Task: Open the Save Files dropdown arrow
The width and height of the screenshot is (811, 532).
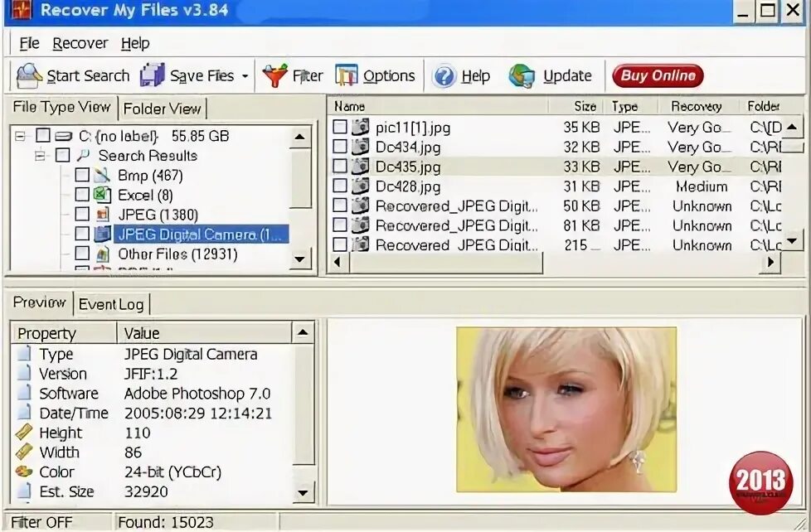Action: (245, 76)
